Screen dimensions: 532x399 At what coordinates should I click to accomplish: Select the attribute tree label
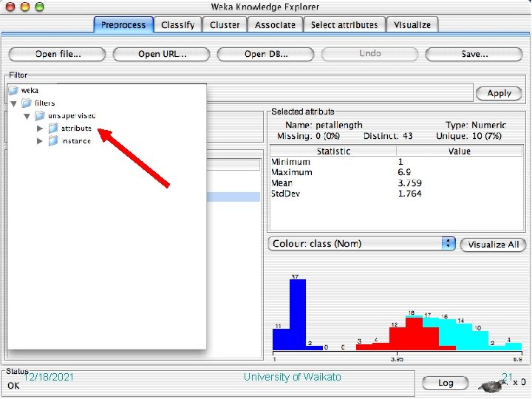[x=76, y=129]
